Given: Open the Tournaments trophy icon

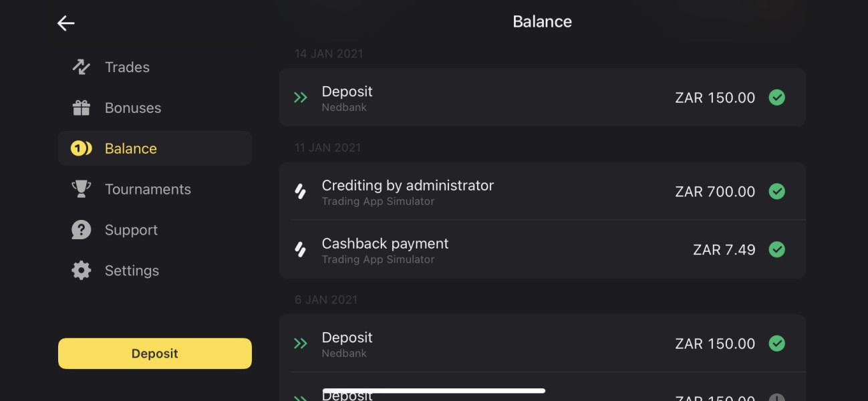Looking at the screenshot, I should click(x=81, y=189).
